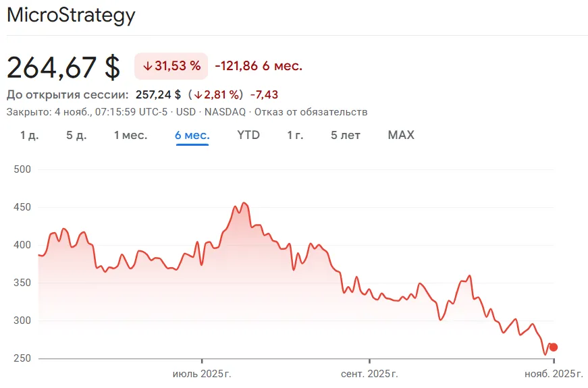
Task: Switch to the 5 д. range tab
Action: (76, 135)
